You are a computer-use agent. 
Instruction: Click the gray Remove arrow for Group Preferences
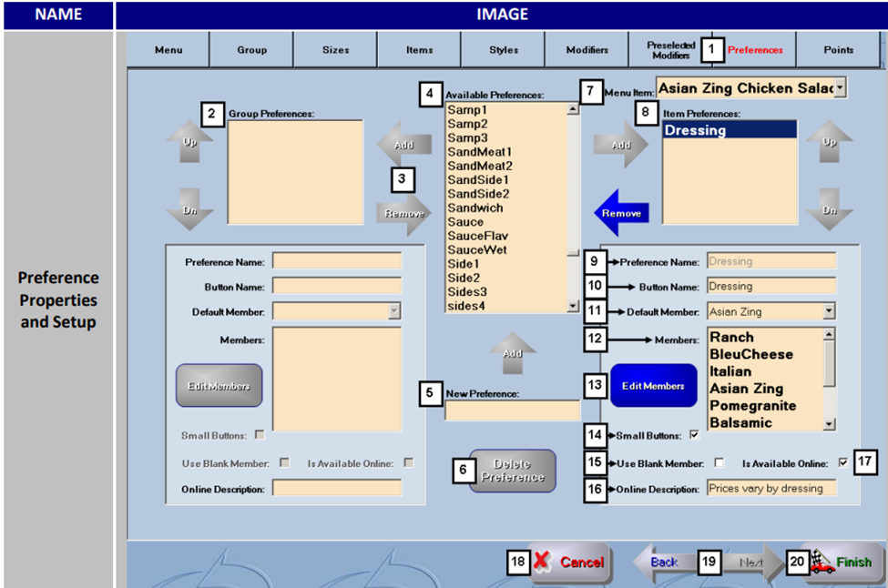[x=403, y=213]
